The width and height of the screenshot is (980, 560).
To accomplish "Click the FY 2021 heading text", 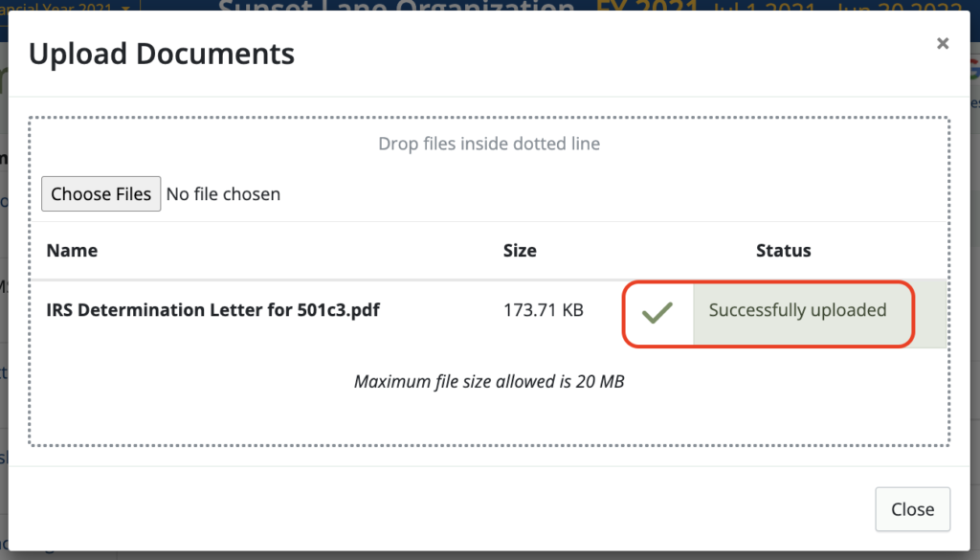I will click(x=644, y=7).
